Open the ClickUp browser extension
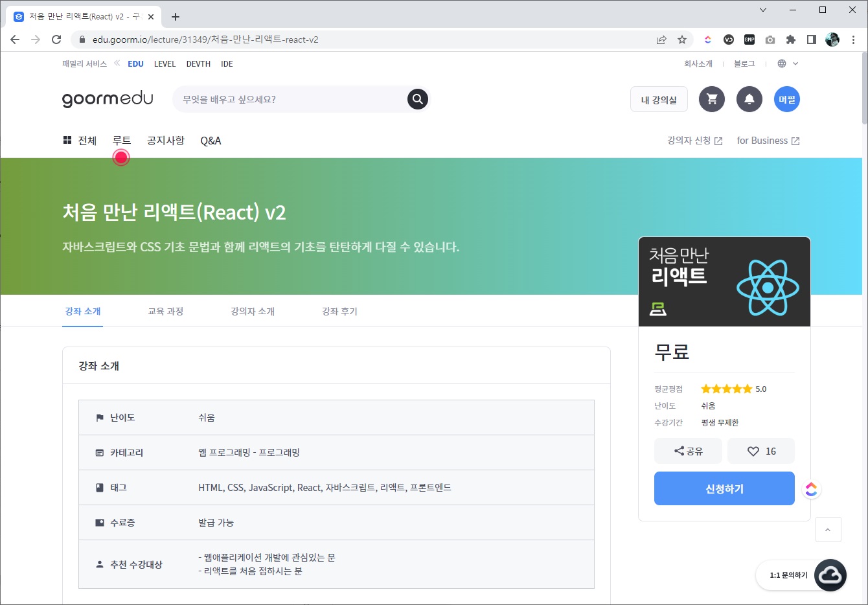868x605 pixels. point(707,40)
